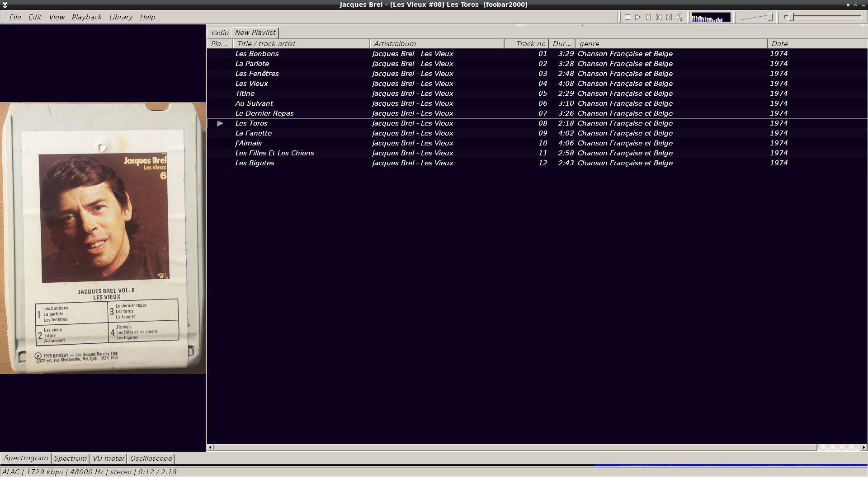Viewport: 868px width, 477px height.
Task: Select the track Au Suivant
Action: 537,103
